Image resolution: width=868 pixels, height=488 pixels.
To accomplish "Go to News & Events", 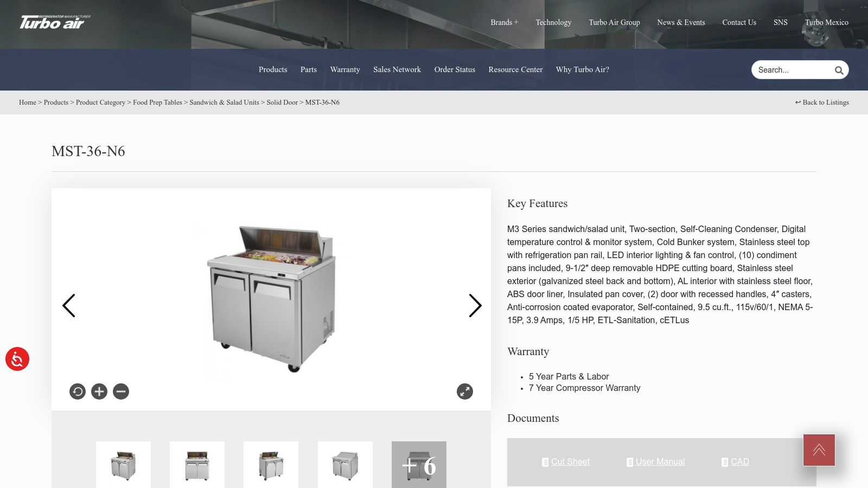I will coord(681,22).
